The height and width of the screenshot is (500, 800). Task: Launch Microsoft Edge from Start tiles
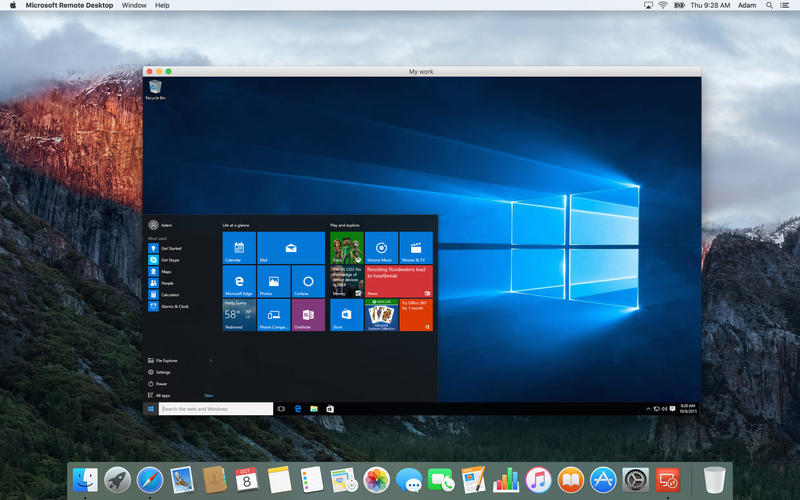239,281
